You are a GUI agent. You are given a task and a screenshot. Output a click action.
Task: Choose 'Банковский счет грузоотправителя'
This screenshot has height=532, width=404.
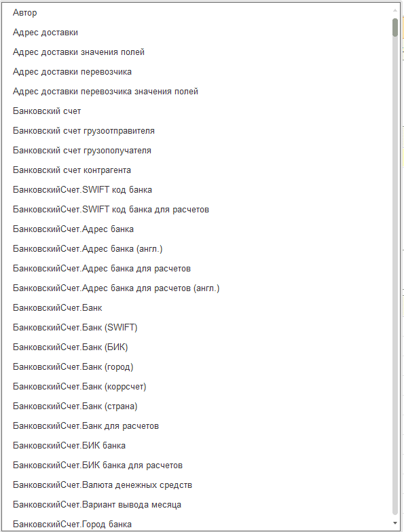pos(197,130)
